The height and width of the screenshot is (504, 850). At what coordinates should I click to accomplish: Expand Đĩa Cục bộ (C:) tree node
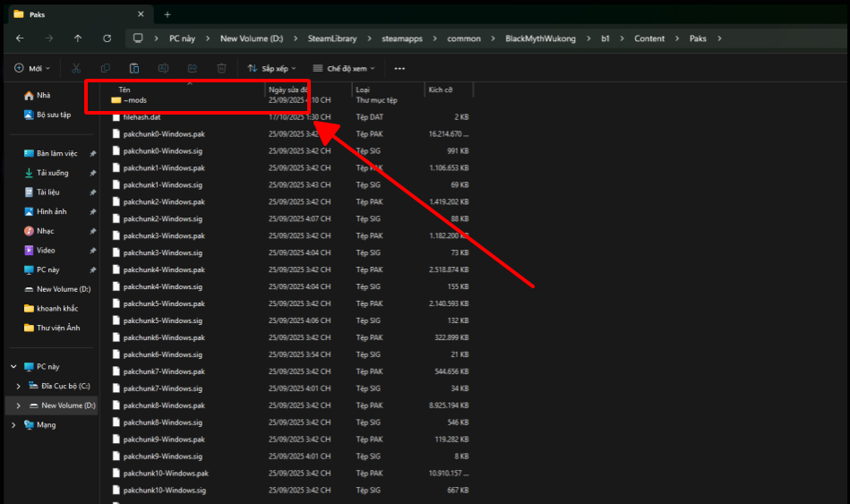pyautogui.click(x=18, y=386)
